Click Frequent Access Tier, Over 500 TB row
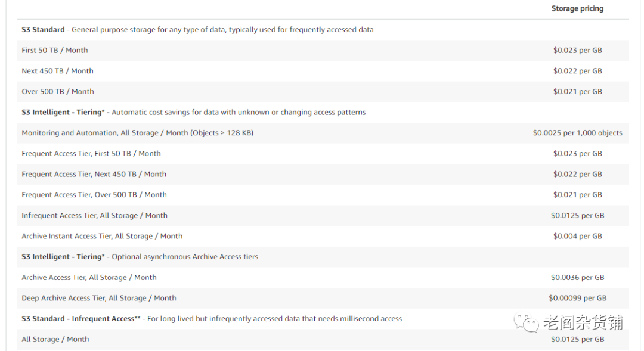 [94, 195]
